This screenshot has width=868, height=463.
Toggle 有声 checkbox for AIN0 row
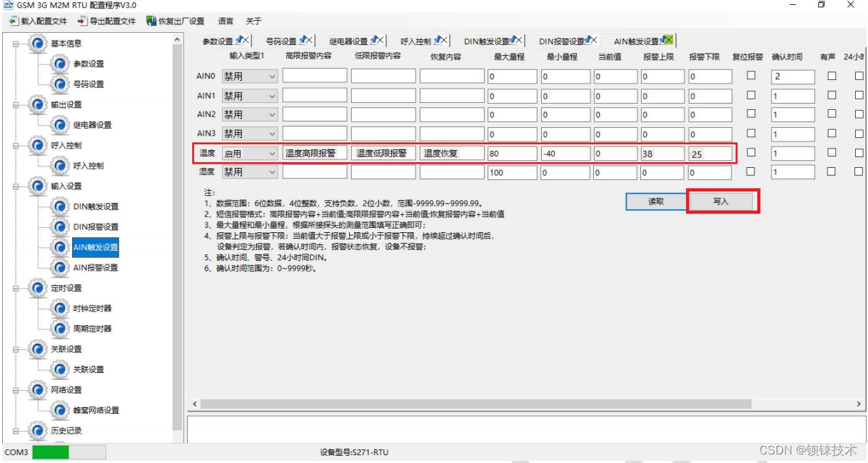point(832,76)
